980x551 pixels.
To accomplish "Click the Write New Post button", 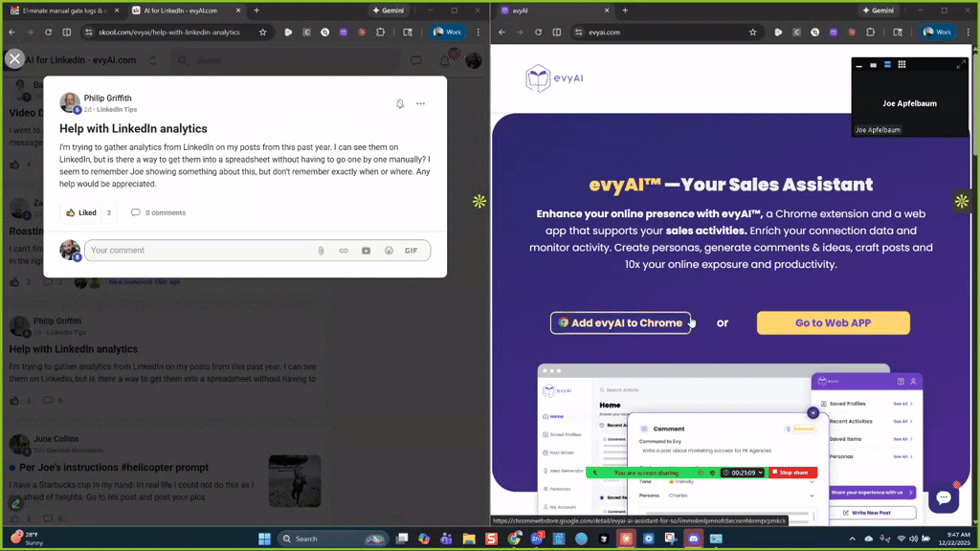I will [x=866, y=514].
